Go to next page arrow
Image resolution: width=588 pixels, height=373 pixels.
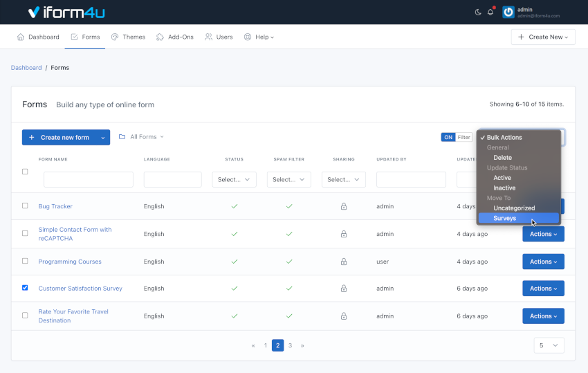[302, 345]
